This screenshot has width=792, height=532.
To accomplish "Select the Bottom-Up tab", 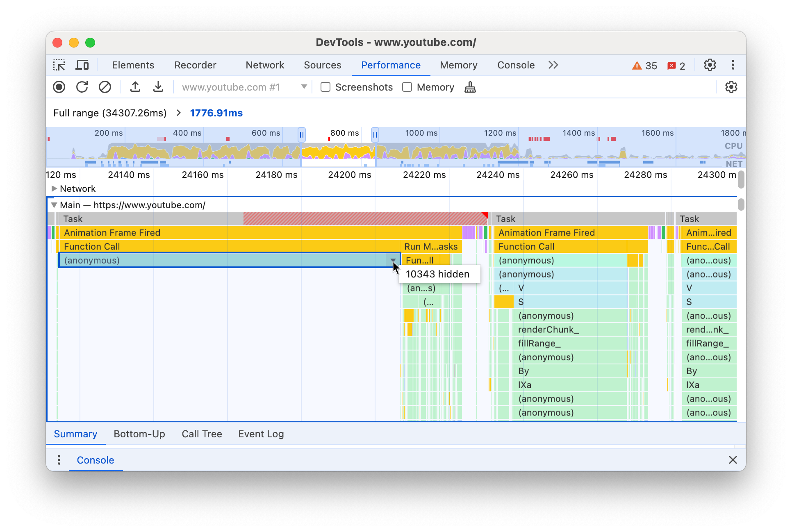I will tap(139, 434).
